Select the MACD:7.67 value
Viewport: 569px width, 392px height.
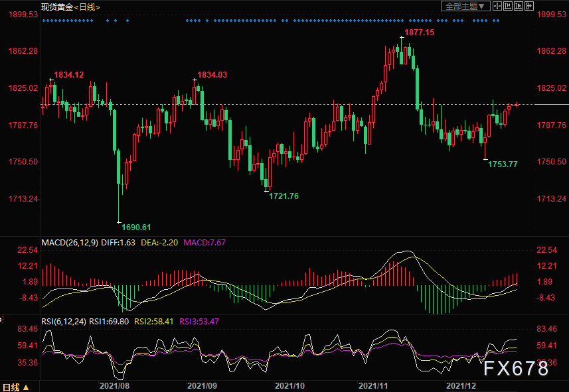[204, 242]
